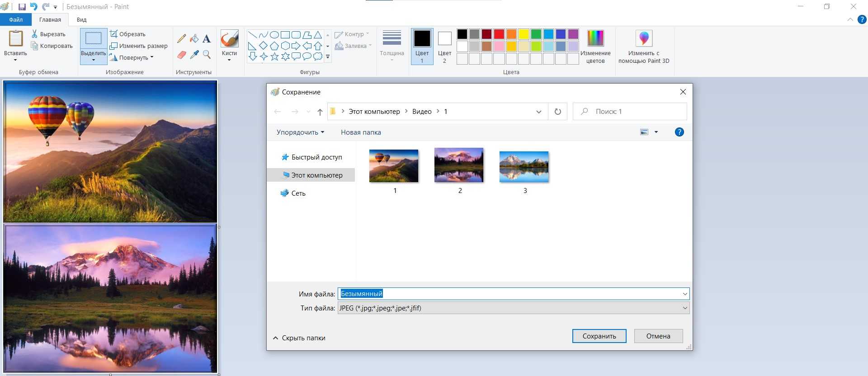The height and width of the screenshot is (376, 868).
Task: Expand the address bar path history dropdown
Action: point(538,112)
